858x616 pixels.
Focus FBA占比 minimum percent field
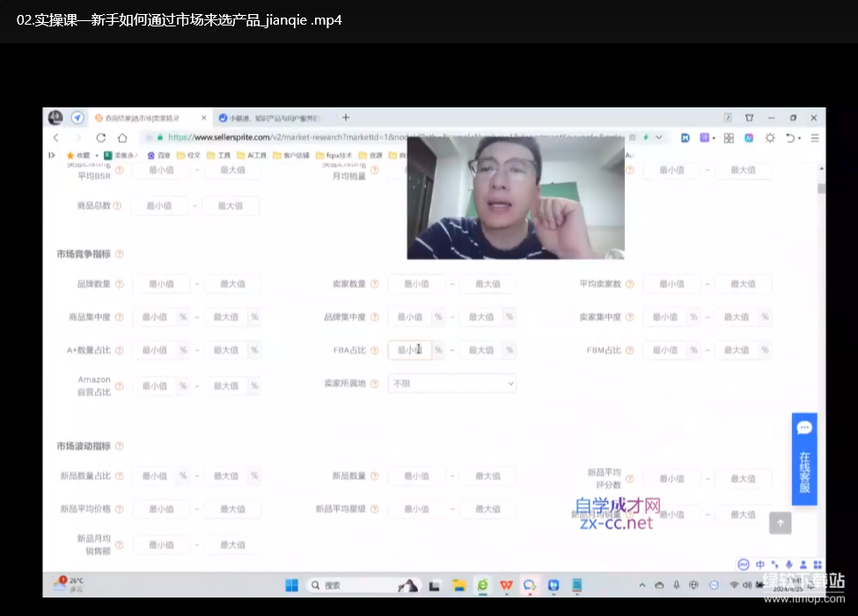point(410,350)
